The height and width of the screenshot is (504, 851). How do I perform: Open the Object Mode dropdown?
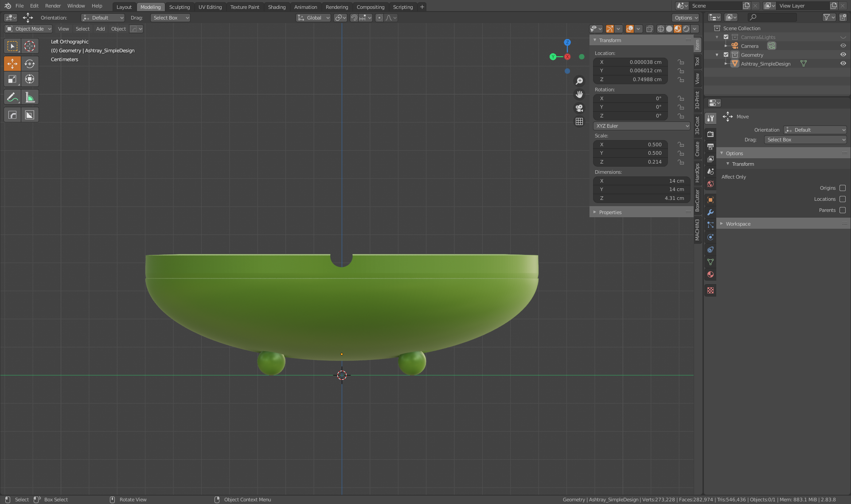29,29
